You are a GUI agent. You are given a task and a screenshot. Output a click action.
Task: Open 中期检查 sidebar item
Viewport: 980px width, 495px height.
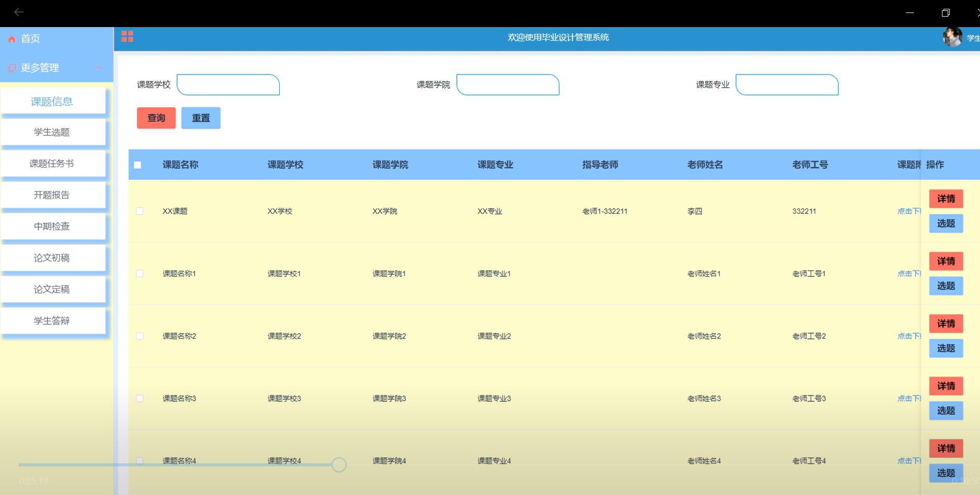coord(52,226)
